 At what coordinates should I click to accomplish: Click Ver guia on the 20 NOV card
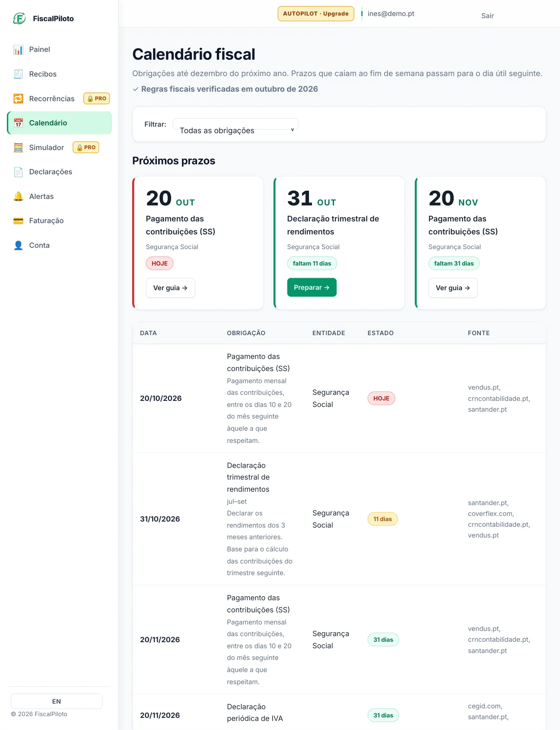[x=453, y=288]
